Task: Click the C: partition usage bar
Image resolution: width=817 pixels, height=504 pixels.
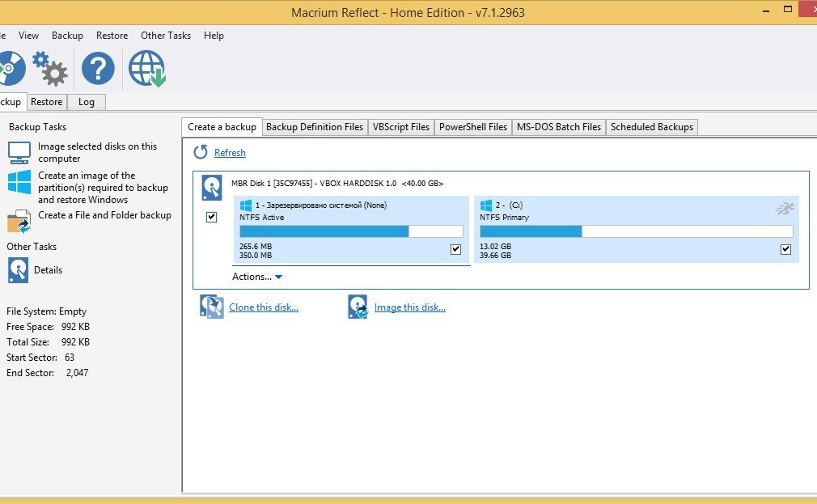Action: coord(636,231)
